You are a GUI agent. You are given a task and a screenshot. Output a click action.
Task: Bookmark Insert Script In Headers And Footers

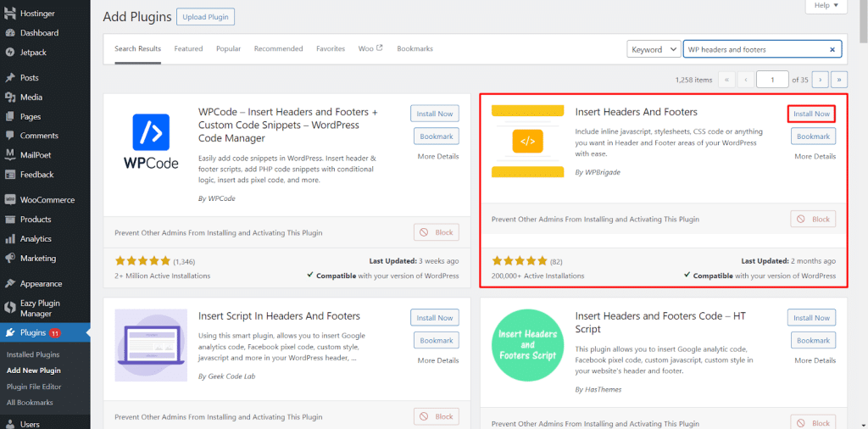point(437,341)
